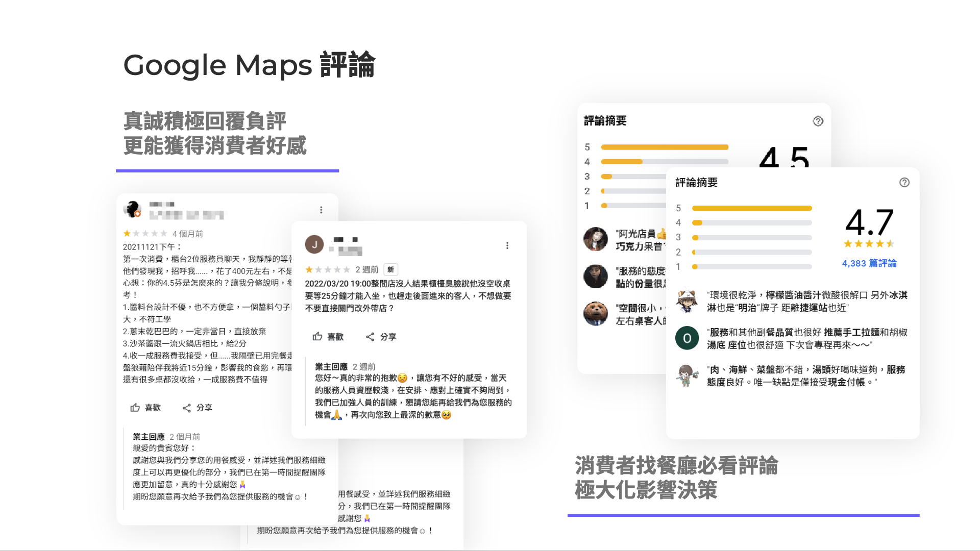Click the 您好～真的非常的抱歉 reply text
This screenshot has width=980, height=551.
click(413, 396)
